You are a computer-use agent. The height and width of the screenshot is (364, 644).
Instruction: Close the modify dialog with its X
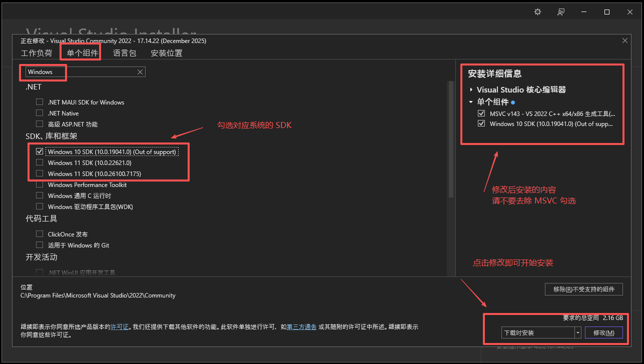[624, 40]
